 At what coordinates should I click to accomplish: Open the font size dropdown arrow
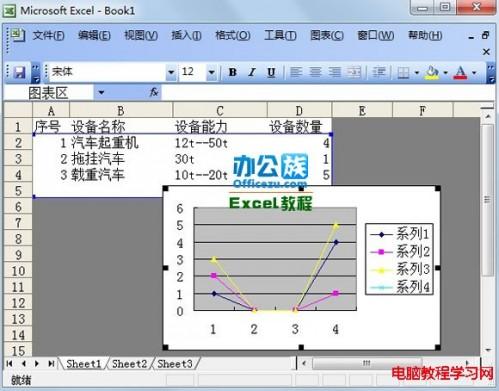pos(211,72)
